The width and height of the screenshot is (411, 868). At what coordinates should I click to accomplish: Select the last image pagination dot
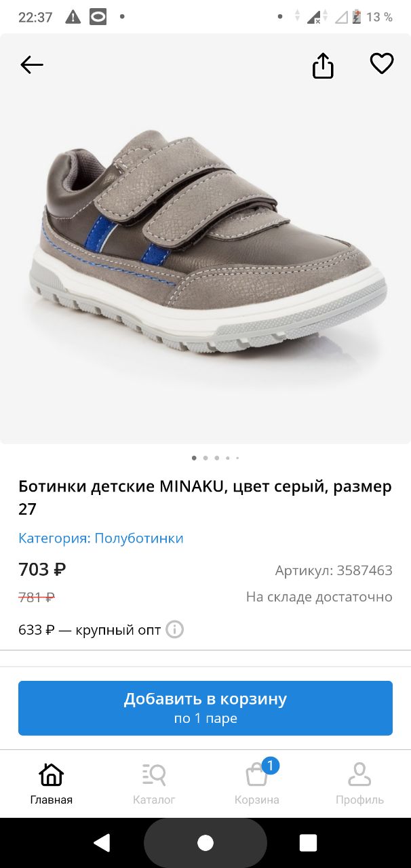(237, 458)
